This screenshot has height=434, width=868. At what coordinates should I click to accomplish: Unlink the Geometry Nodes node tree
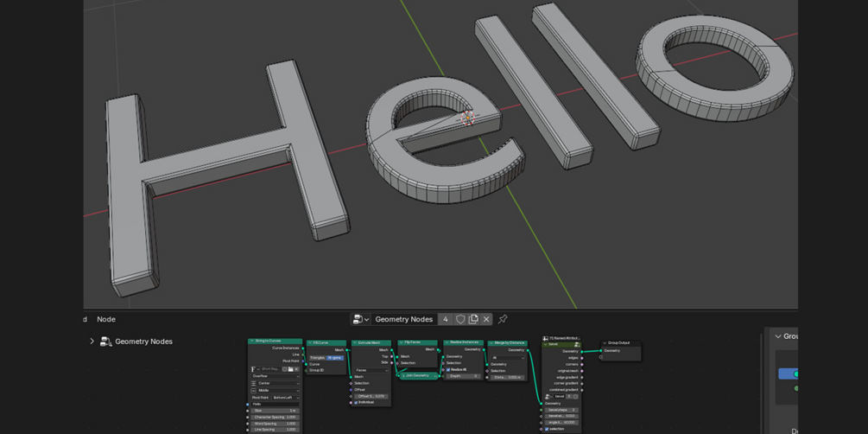(486, 319)
